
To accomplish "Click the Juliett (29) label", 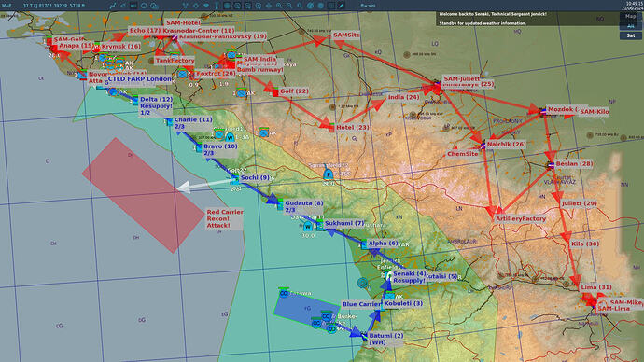I will pyautogui.click(x=579, y=203).
